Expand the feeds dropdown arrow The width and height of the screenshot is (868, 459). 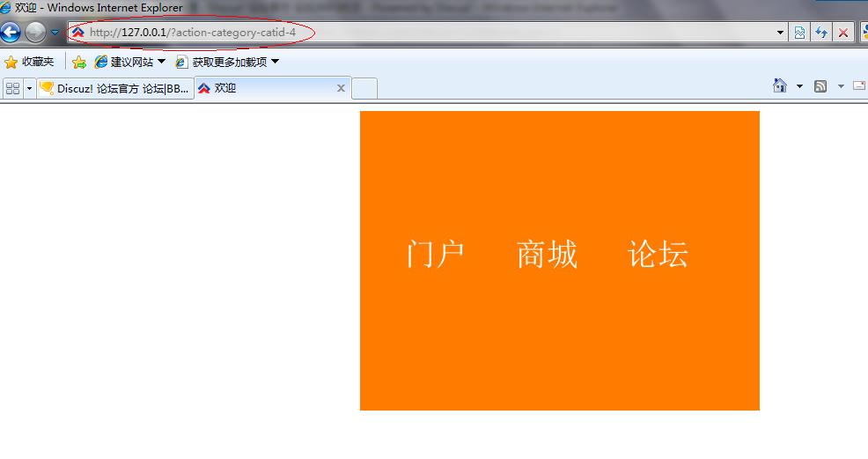(x=841, y=86)
